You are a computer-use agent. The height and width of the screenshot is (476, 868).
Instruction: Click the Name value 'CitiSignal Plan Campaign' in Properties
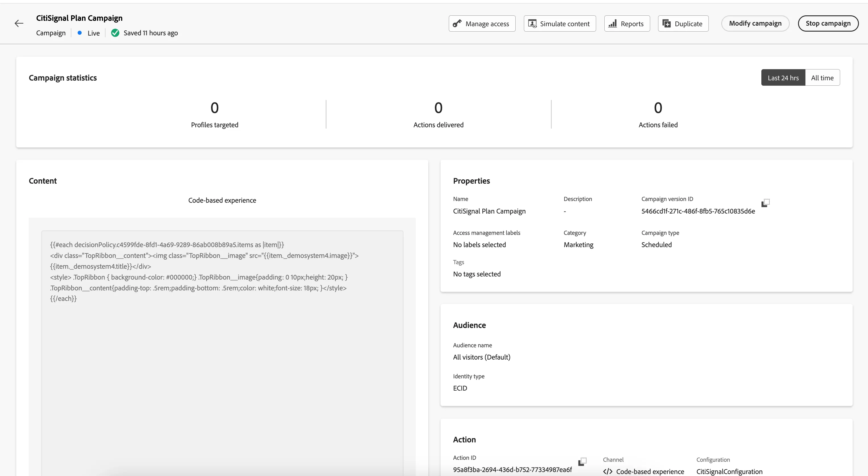click(x=489, y=211)
